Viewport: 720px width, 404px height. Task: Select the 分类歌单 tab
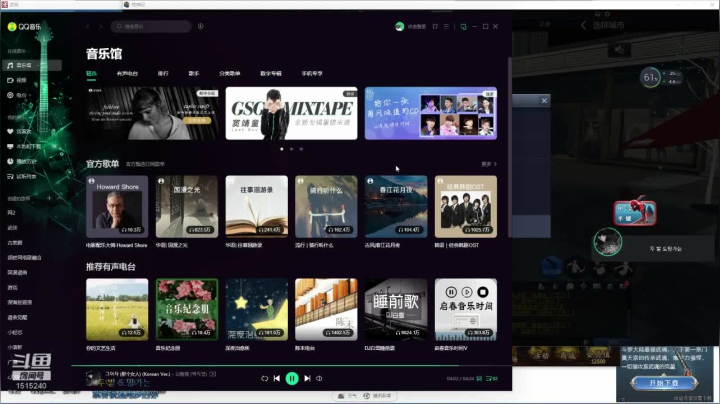pyautogui.click(x=230, y=73)
